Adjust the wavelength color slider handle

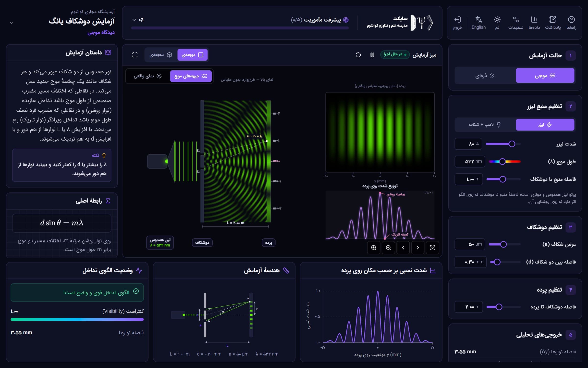502,161
